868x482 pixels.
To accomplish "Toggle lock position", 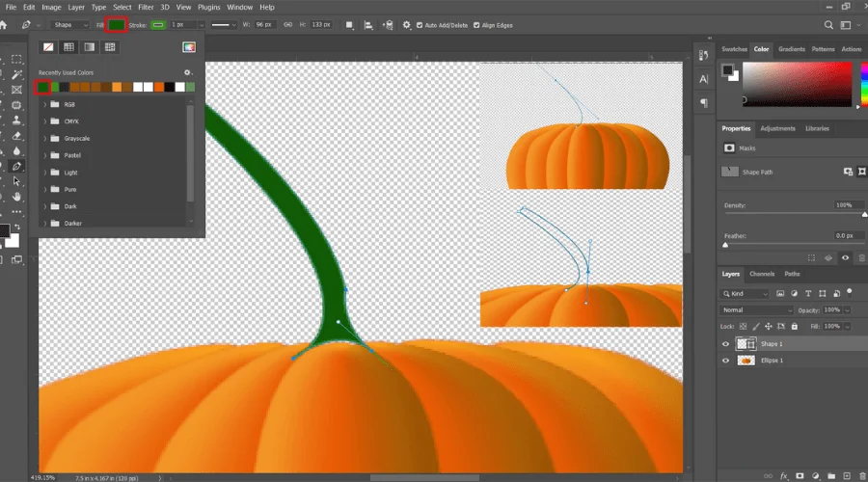I will tap(768, 327).
